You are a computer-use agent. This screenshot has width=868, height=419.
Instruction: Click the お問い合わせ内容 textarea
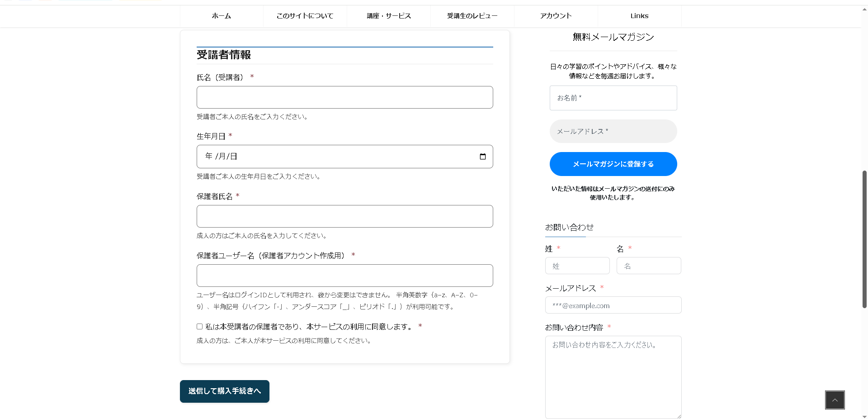613,377
